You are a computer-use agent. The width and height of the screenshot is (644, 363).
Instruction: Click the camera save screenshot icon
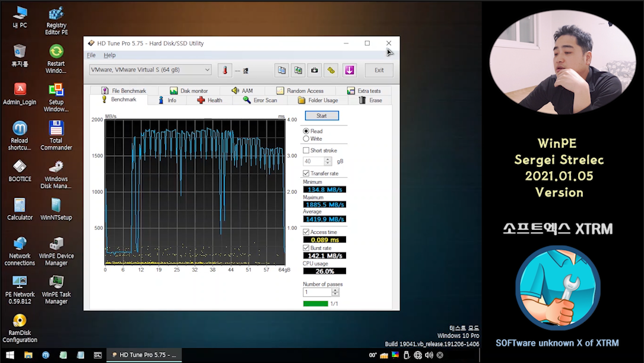pos(315,70)
